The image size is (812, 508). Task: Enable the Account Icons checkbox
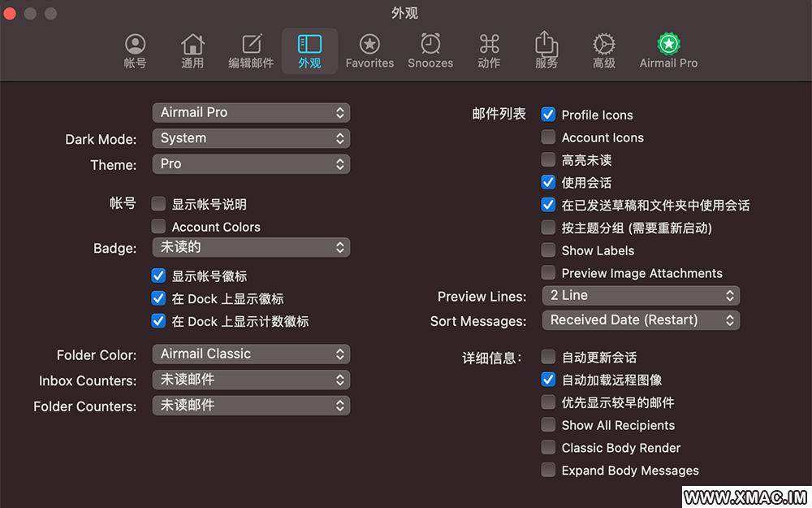pyautogui.click(x=548, y=137)
